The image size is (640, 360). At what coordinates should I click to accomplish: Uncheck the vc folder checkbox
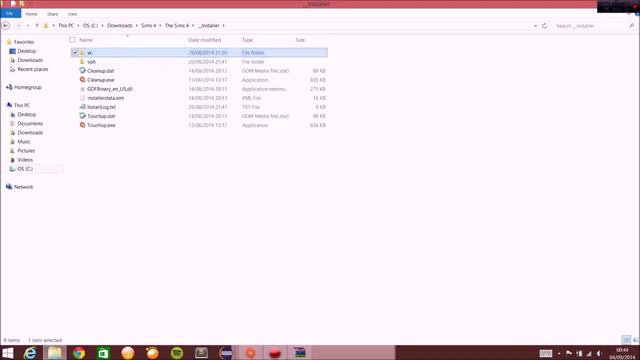coord(75,53)
